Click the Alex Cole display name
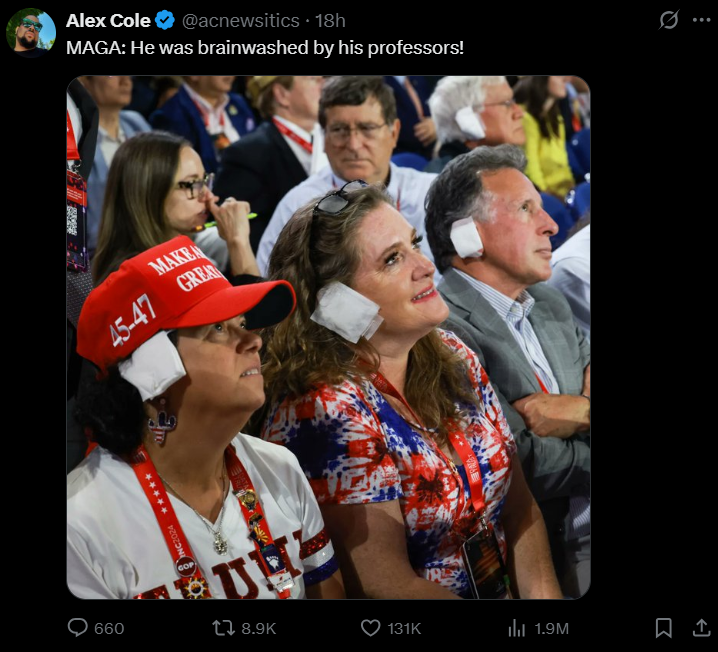The image size is (718, 652). coord(108,21)
